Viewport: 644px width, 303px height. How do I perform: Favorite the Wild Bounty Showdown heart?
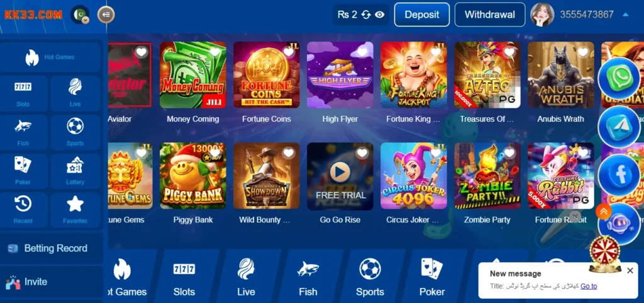coord(289,153)
